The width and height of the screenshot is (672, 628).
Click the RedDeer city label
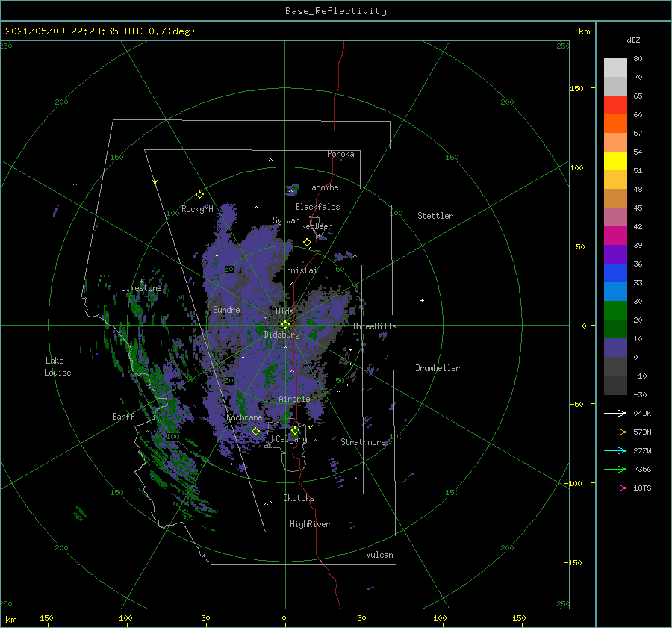[x=317, y=226]
